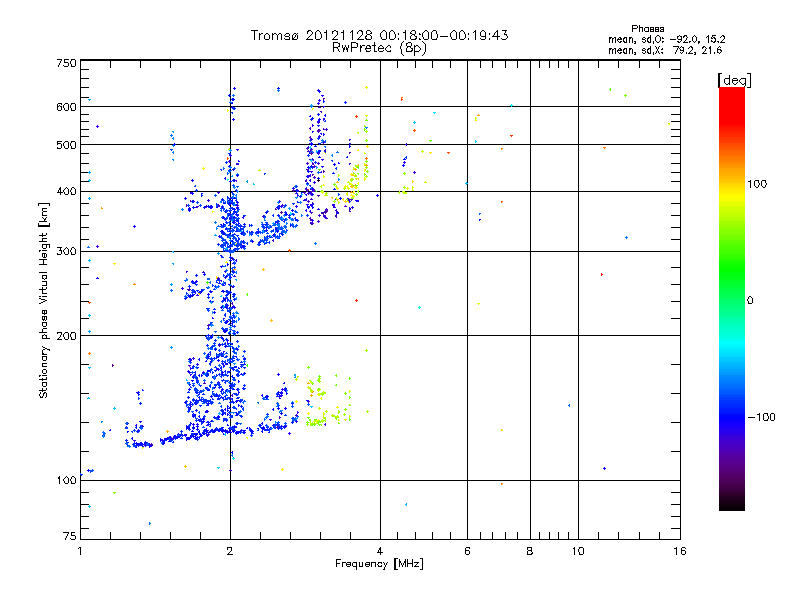Click the 'RwPretec (8p)' subtitle

point(379,48)
